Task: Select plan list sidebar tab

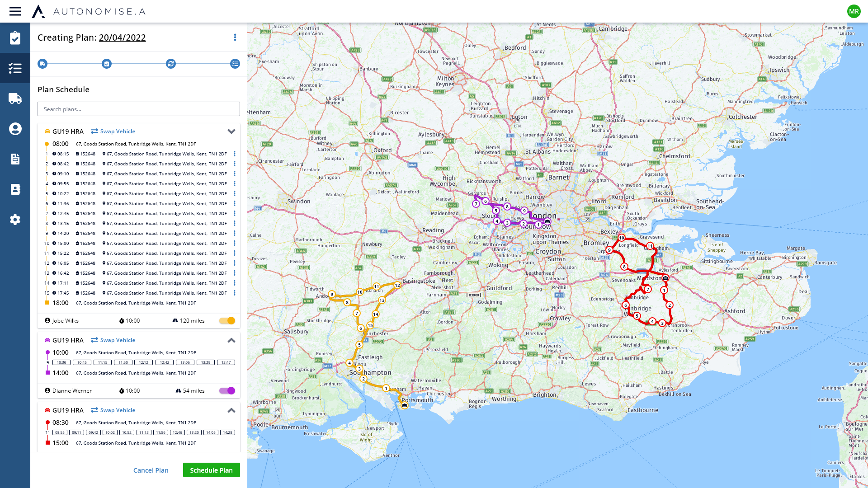Action: [x=15, y=68]
